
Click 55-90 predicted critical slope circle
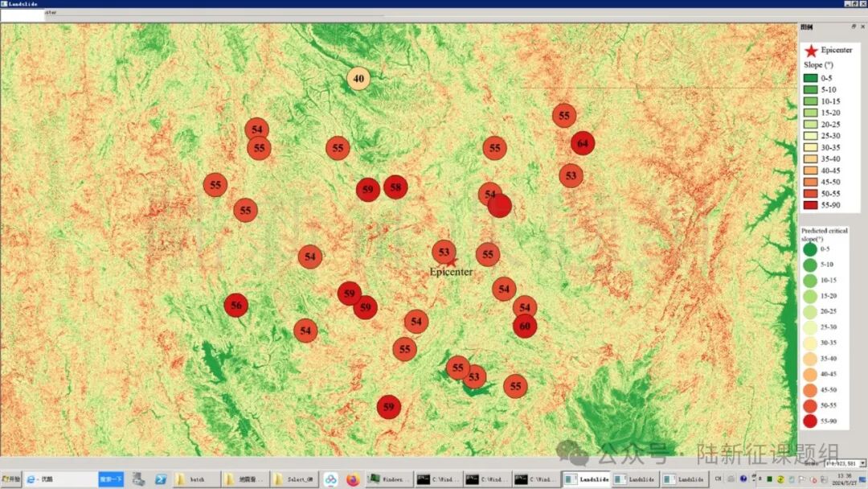809,421
